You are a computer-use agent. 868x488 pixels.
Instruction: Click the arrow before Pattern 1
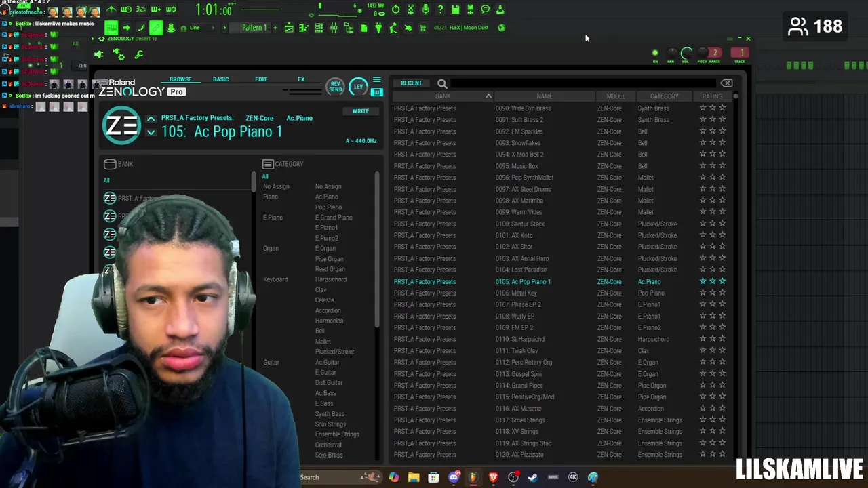tap(224, 28)
